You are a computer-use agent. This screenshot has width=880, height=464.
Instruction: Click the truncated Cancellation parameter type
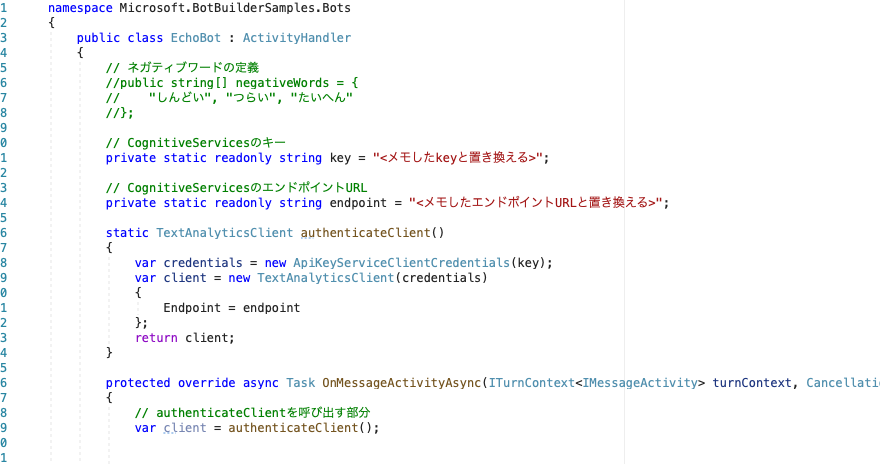tap(843, 383)
